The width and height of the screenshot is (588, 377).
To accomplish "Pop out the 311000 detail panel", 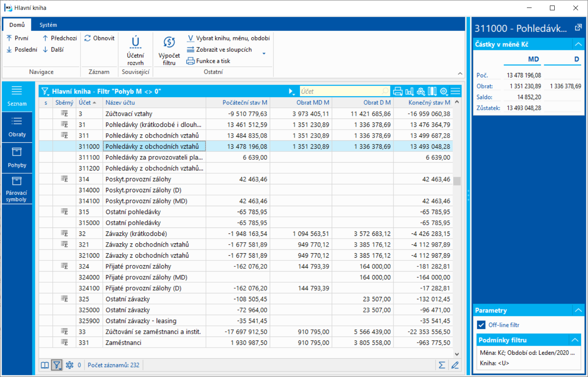I will coord(578,28).
